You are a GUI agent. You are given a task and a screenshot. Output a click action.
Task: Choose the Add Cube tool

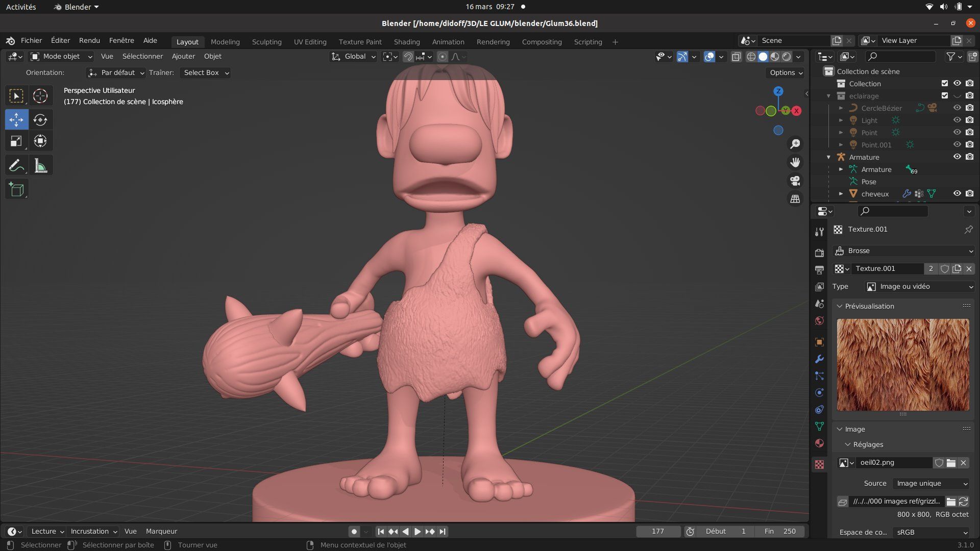[16, 190]
